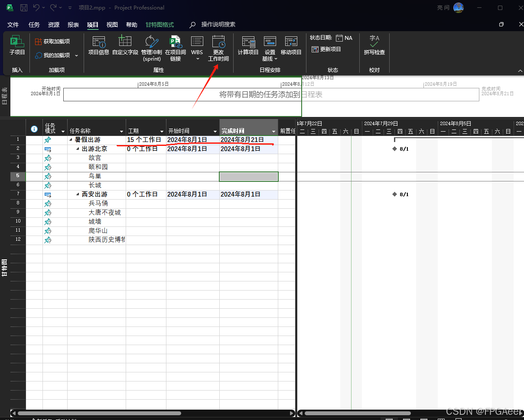Run 拼写检查 spelling check

(374, 45)
